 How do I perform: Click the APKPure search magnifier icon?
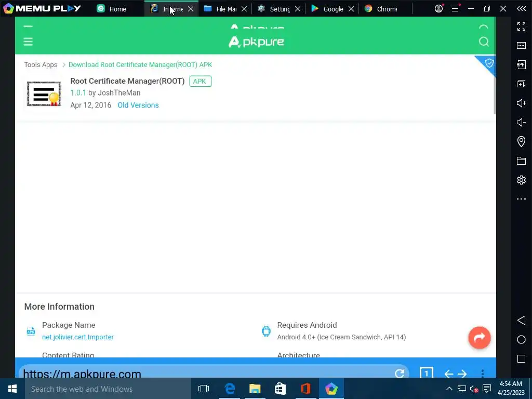tap(484, 42)
